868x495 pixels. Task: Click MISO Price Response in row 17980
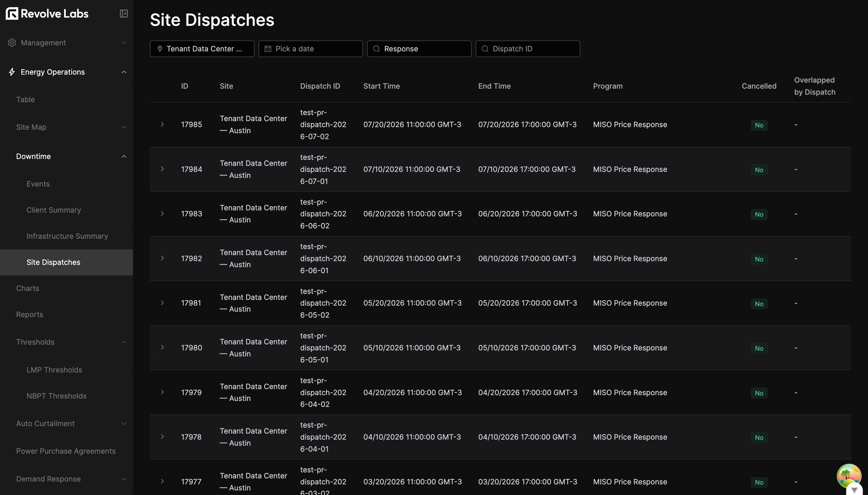[630, 348]
